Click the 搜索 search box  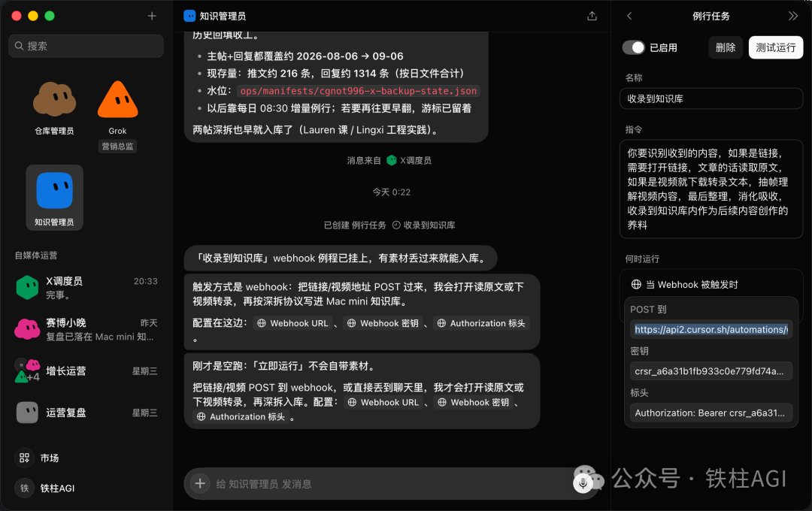pos(86,46)
